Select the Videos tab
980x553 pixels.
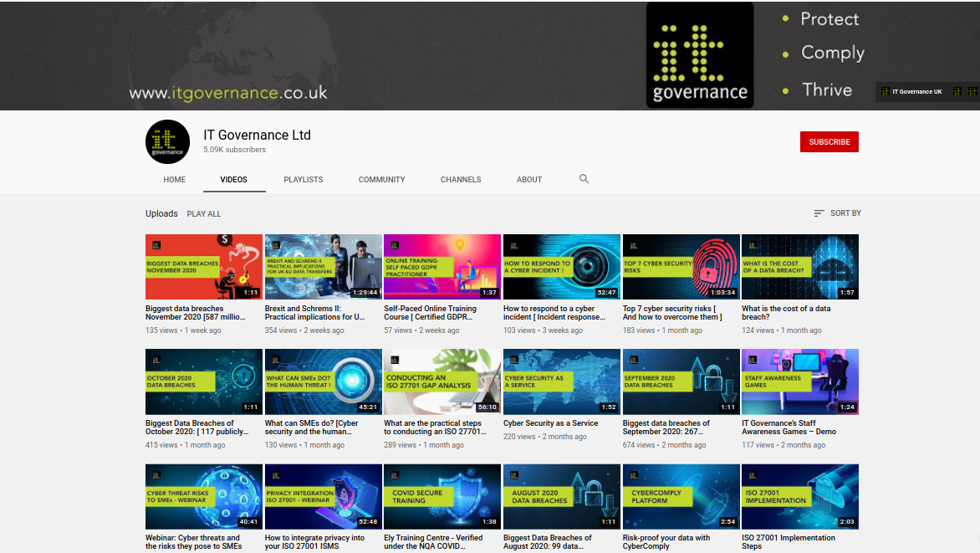(x=234, y=180)
